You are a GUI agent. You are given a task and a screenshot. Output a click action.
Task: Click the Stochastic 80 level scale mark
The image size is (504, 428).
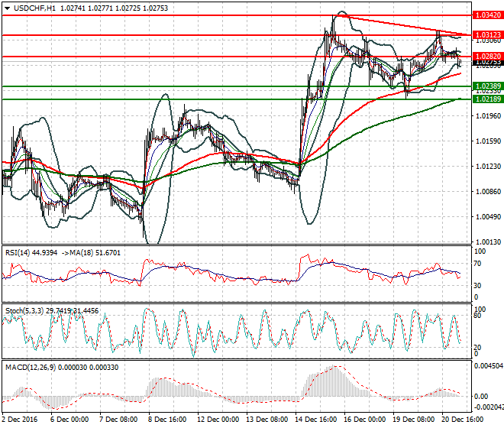(x=477, y=315)
